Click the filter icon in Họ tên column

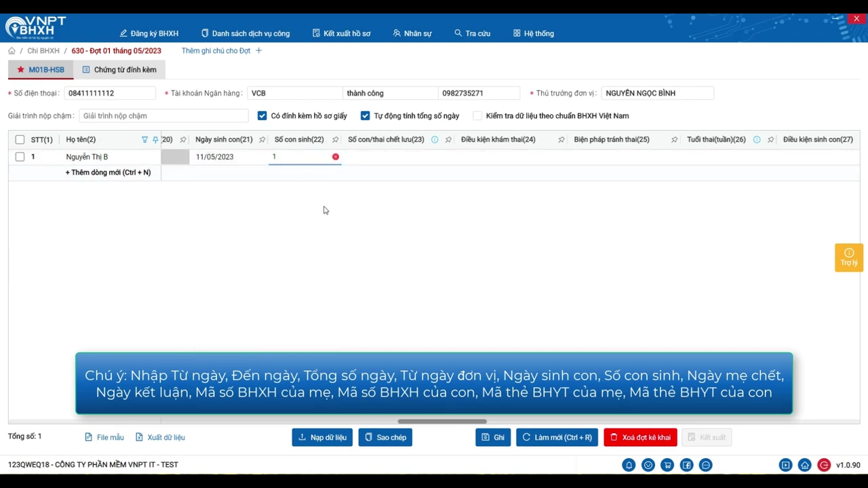[x=144, y=140]
